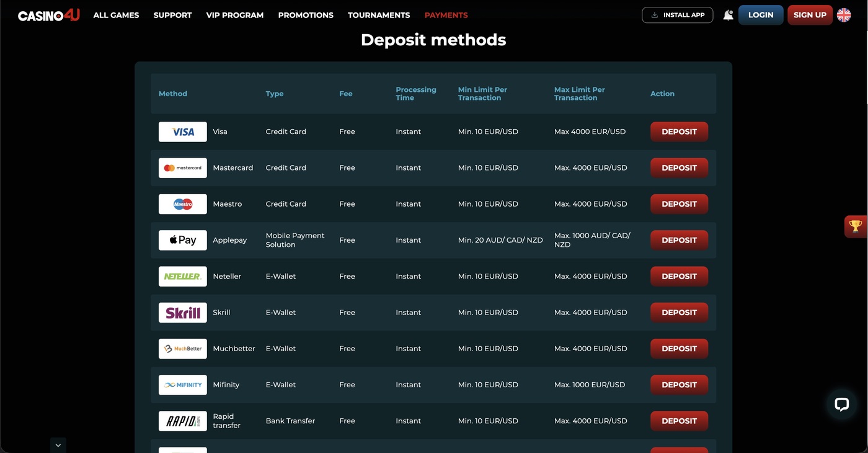Viewport: 868px width, 453px height.
Task: Click the Neteller logo
Action: point(183,276)
